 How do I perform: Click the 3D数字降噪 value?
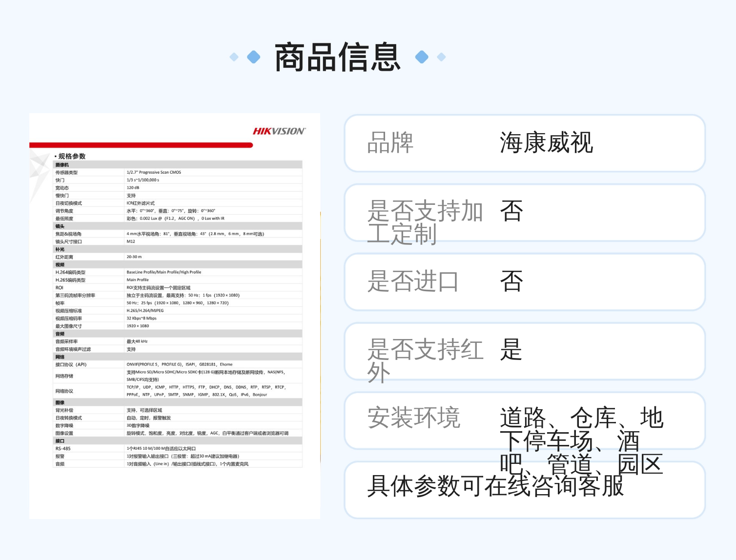coord(138,426)
